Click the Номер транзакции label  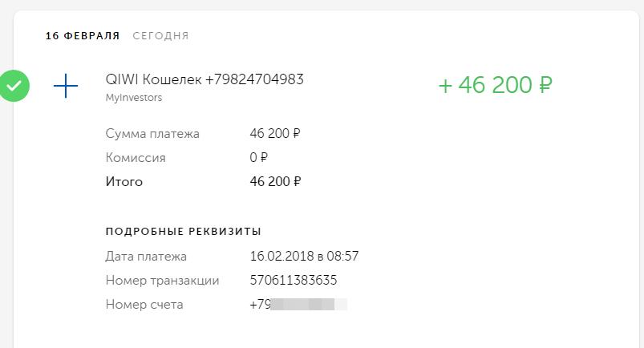(x=162, y=281)
